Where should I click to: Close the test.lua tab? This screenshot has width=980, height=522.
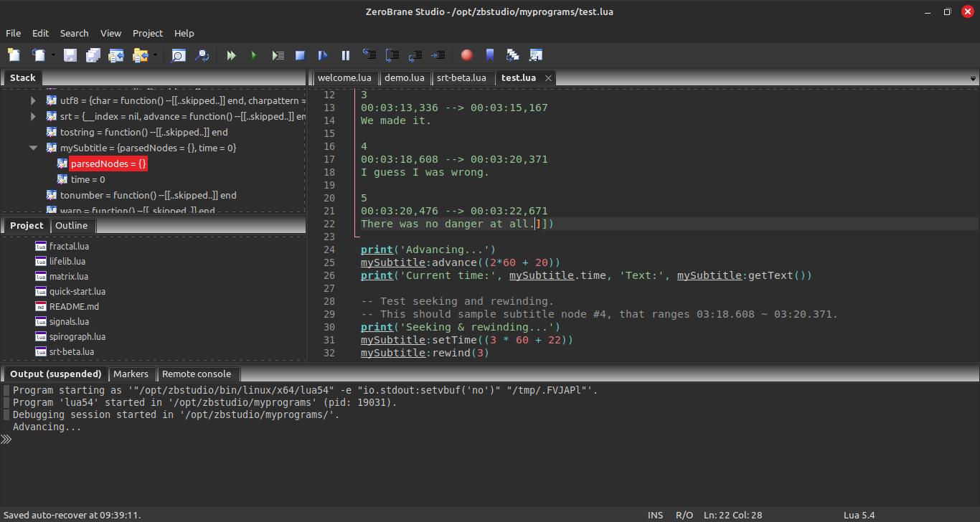pyautogui.click(x=548, y=78)
